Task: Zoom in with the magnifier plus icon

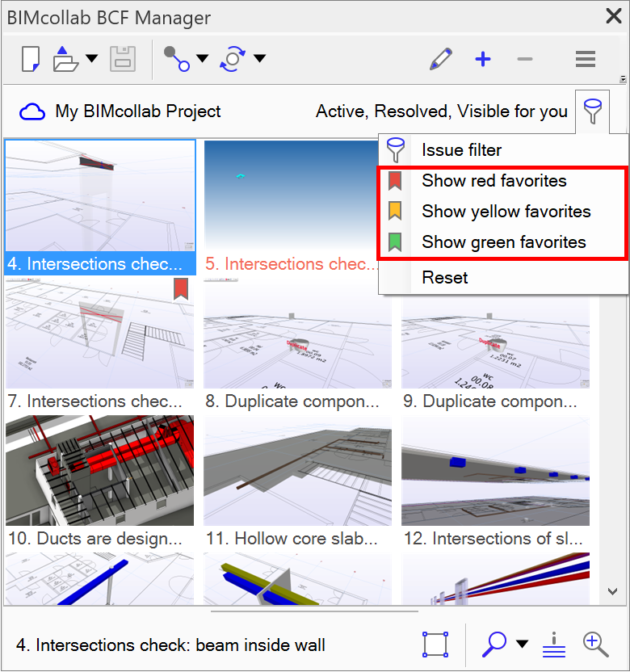Action: (x=596, y=645)
